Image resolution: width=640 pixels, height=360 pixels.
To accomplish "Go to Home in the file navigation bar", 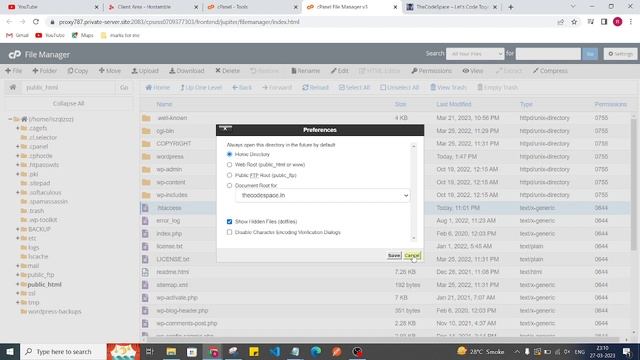I will pyautogui.click(x=158, y=87).
